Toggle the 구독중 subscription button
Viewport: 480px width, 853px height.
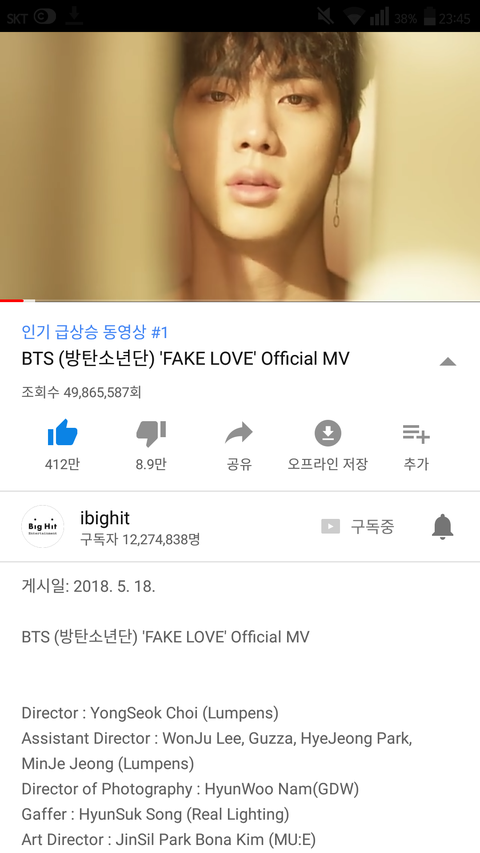tap(357, 526)
